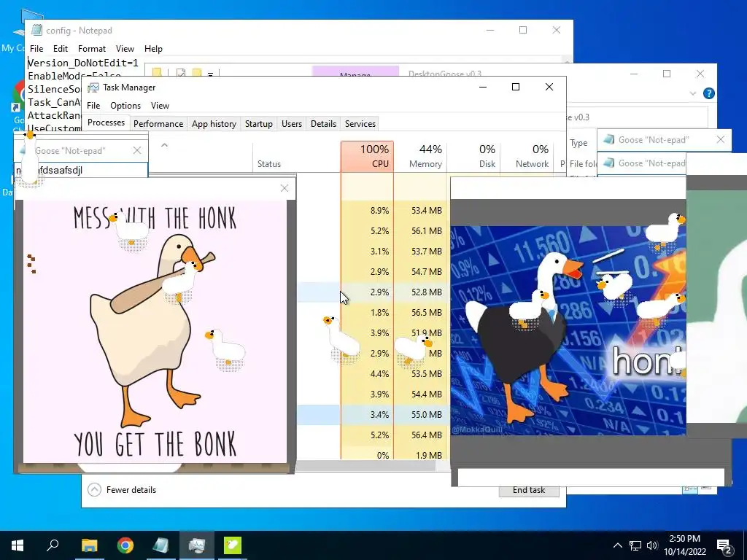
Task: Select the process row with 8.9% CPU
Action: click(x=373, y=211)
